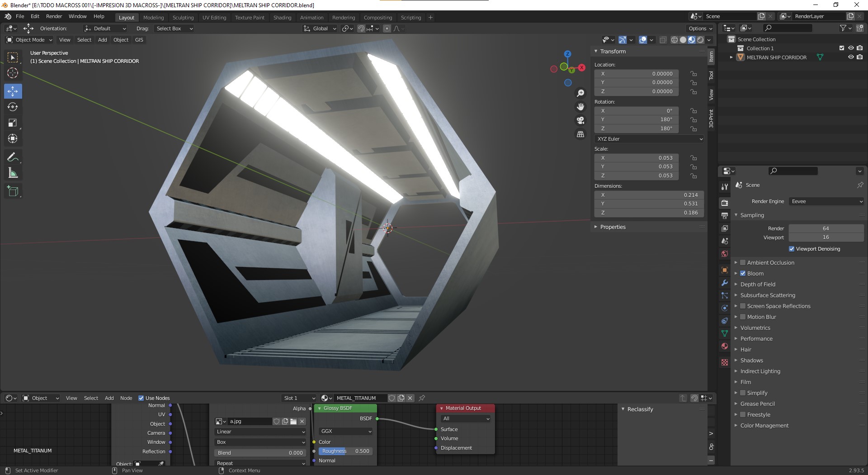Open the Render menu
The width and height of the screenshot is (868, 475).
[x=54, y=16]
